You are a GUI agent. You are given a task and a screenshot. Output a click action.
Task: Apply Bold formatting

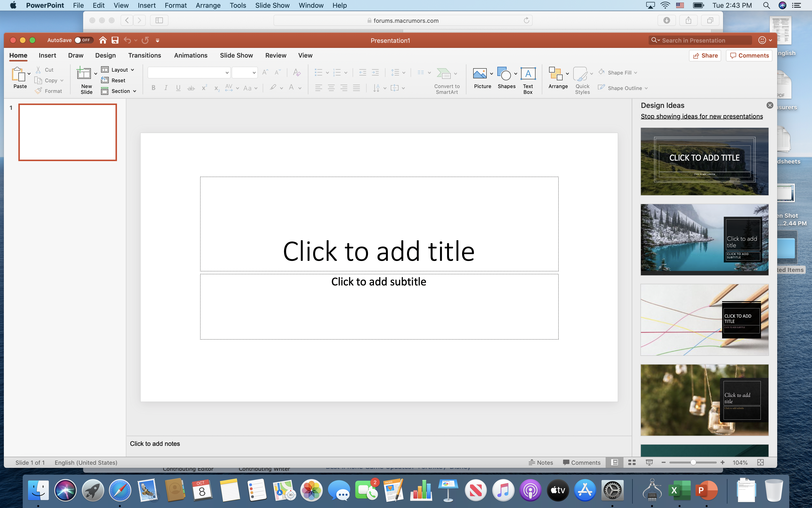click(153, 88)
